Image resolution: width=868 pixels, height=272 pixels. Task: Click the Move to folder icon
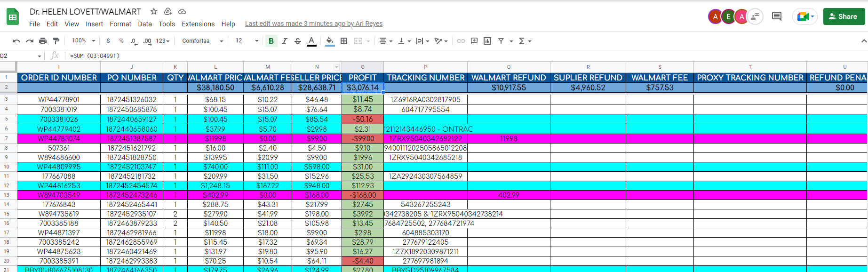point(168,11)
